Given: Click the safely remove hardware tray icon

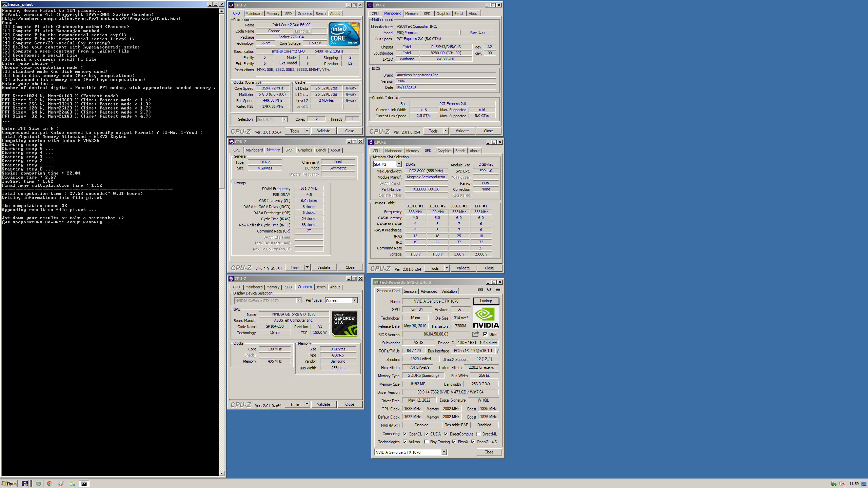Looking at the screenshot, I should click(x=834, y=484).
